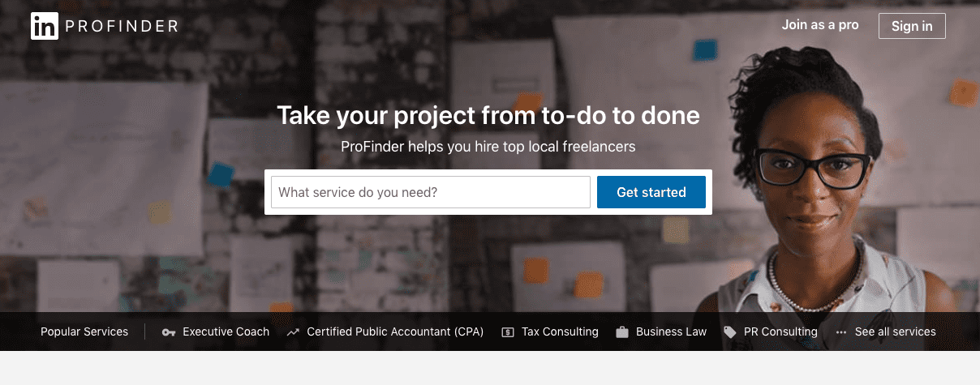Click the ellipsis icon before See all services
980x385 pixels.
click(x=841, y=332)
